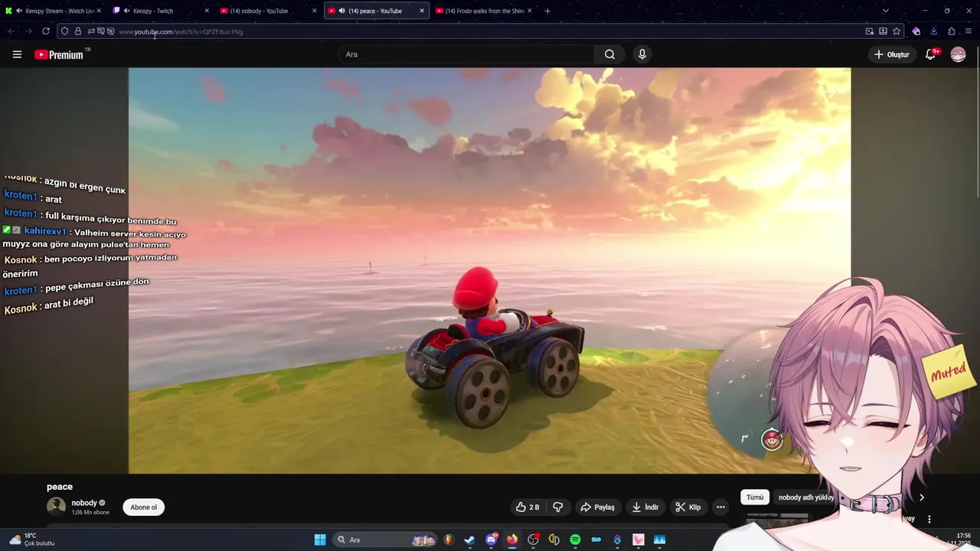980x551 pixels.
Task: Click the Windows taskbar Ara search box
Action: point(387,540)
